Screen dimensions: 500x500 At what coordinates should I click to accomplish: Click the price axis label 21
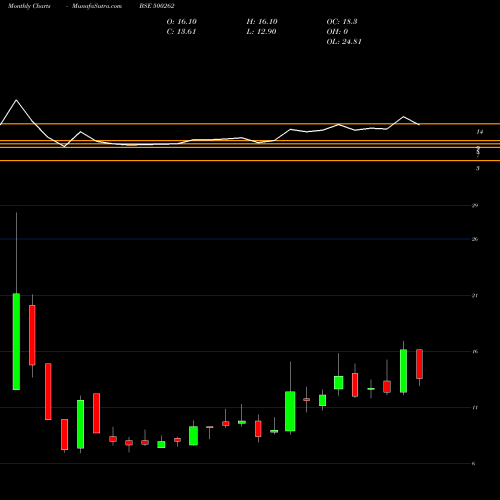tap(475, 296)
